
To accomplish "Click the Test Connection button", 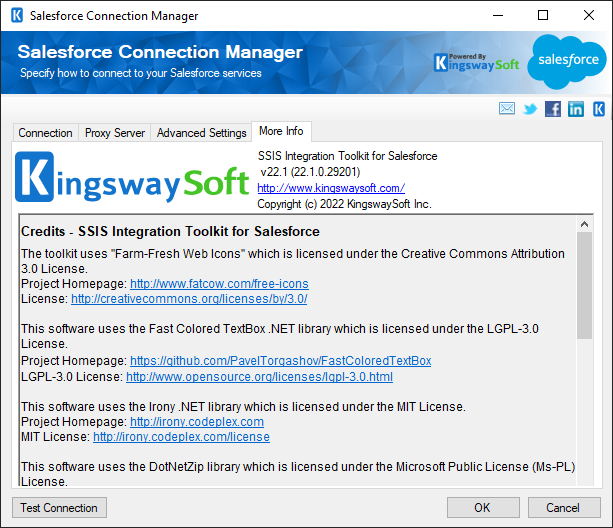I will pyautogui.click(x=59, y=508).
